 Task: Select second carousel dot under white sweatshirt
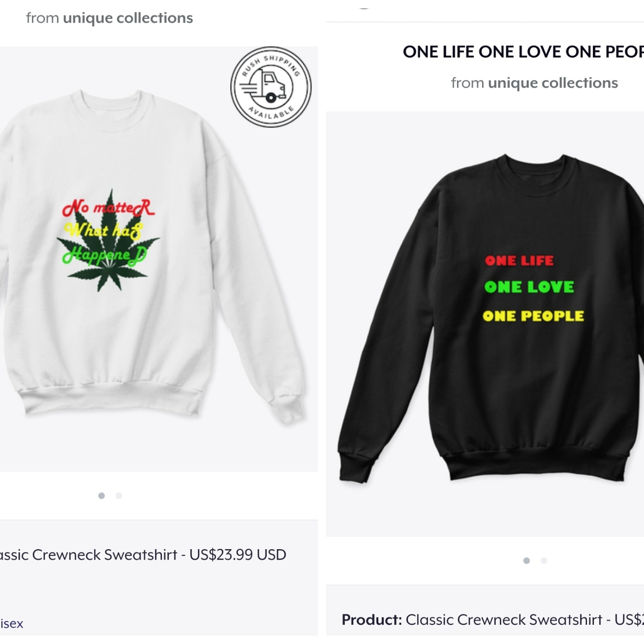click(x=119, y=496)
